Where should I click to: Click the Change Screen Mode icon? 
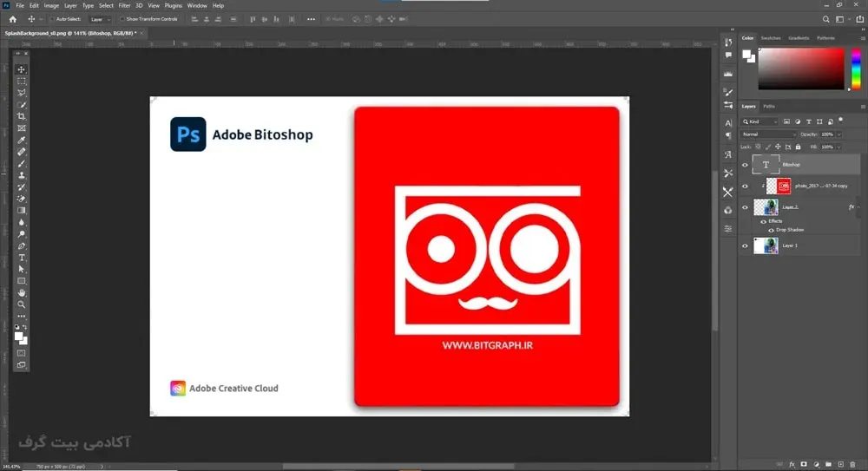(21, 365)
